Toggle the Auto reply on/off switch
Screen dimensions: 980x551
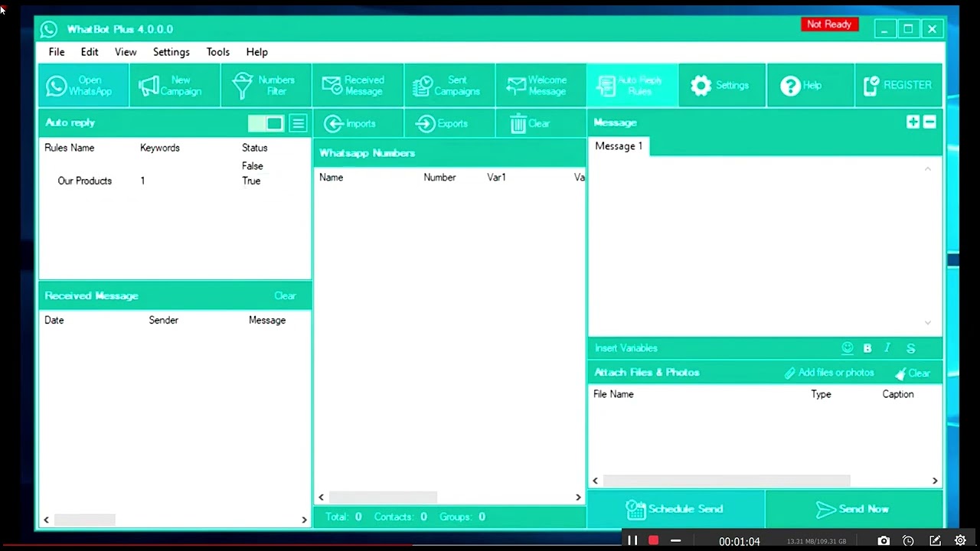(x=266, y=123)
